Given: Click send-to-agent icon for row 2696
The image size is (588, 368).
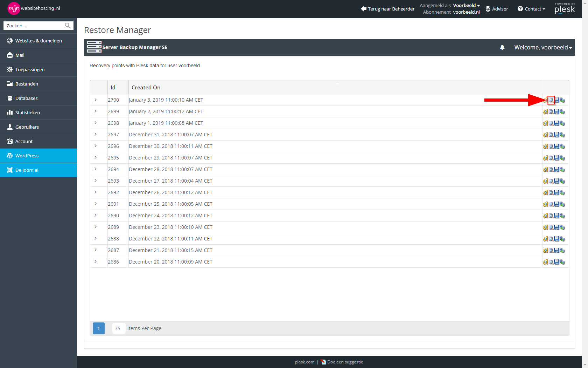Looking at the screenshot, I should tap(562, 146).
